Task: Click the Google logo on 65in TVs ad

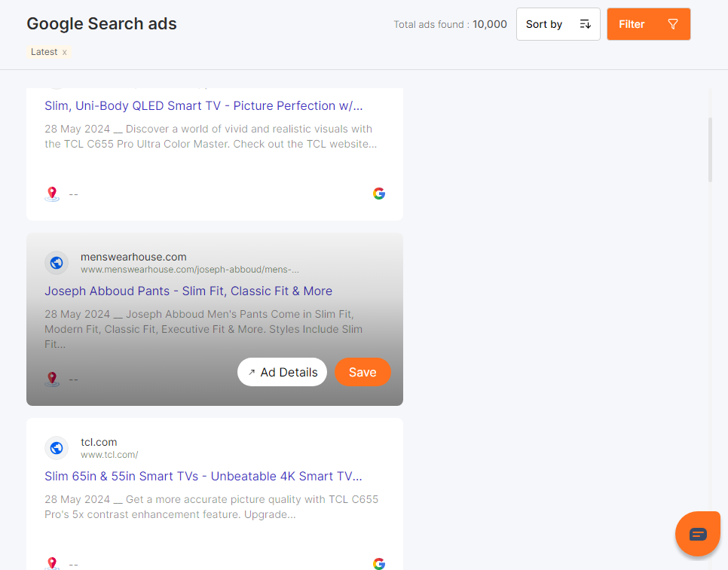Action: tap(379, 563)
